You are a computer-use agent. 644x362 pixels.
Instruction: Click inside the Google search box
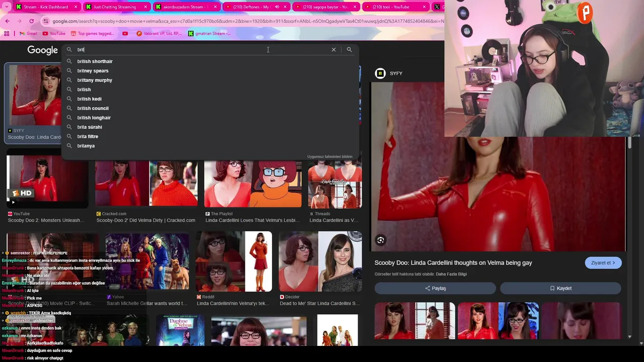(x=201, y=50)
